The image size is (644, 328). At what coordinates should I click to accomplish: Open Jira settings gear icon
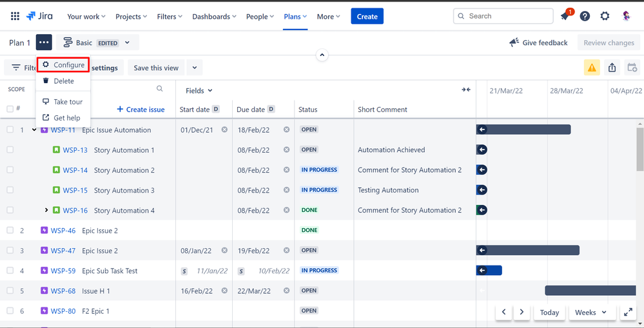605,17
